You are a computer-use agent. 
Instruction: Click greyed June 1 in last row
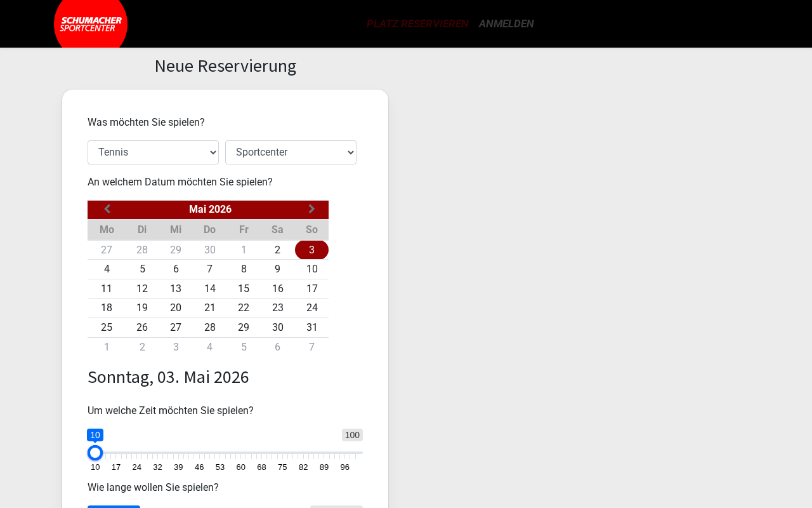[x=107, y=347]
